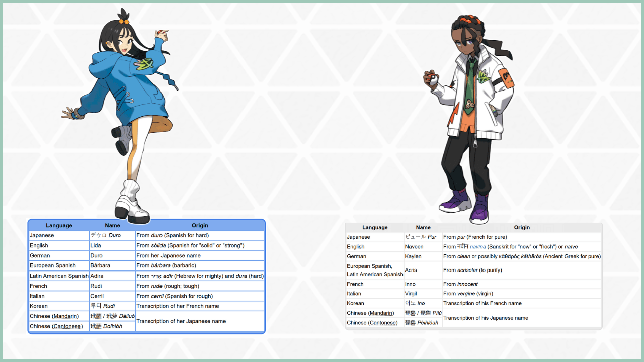The height and width of the screenshot is (362, 644).
Task: Select the Italian name "Virgil"
Action: 411,294
